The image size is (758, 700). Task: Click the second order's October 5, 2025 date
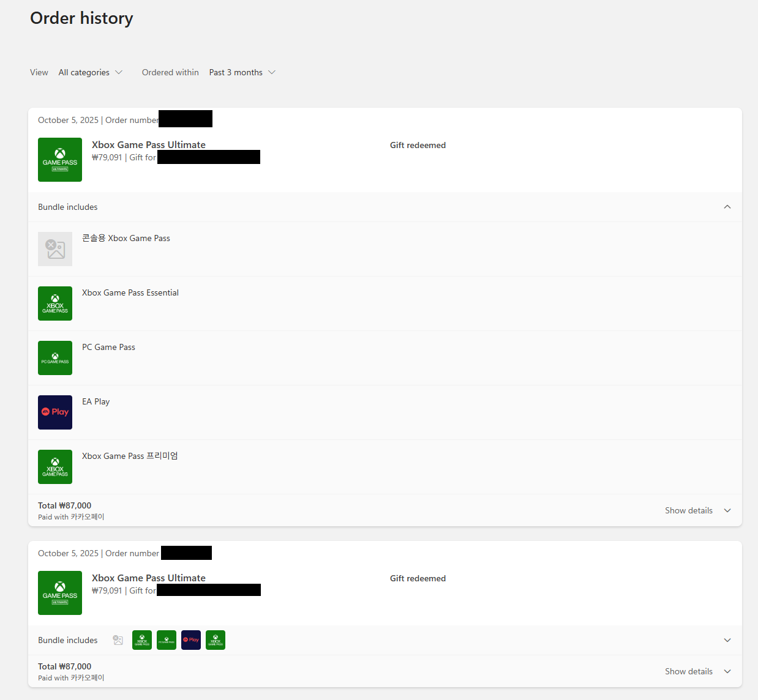click(68, 553)
